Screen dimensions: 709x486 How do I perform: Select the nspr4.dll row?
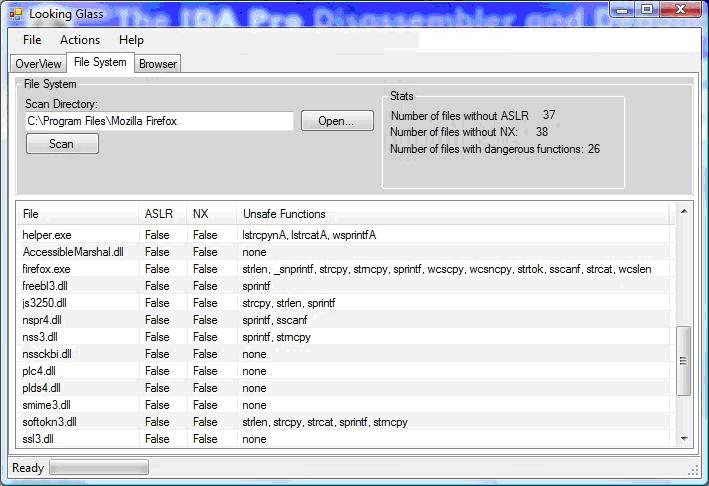click(344, 320)
